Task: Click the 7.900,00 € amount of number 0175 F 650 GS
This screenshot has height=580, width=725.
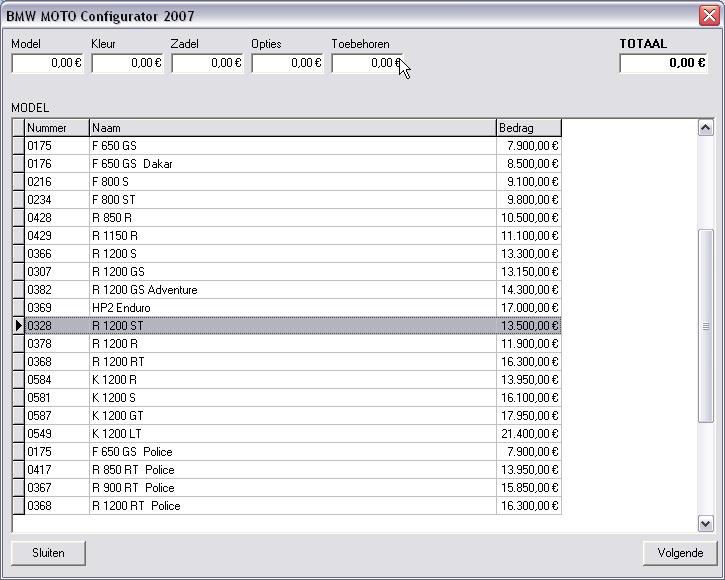Action: 529,146
